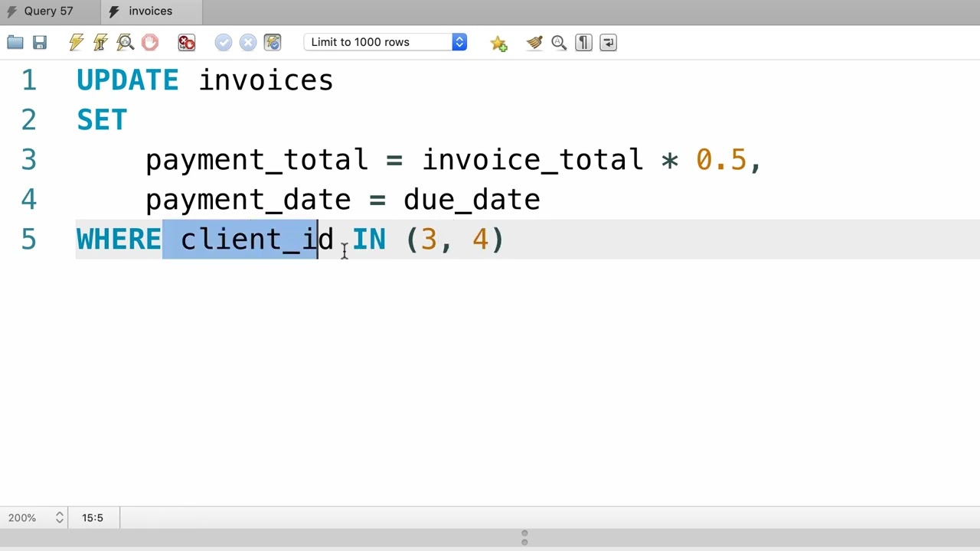
Task: Click due_date on line 4
Action: click(x=472, y=200)
